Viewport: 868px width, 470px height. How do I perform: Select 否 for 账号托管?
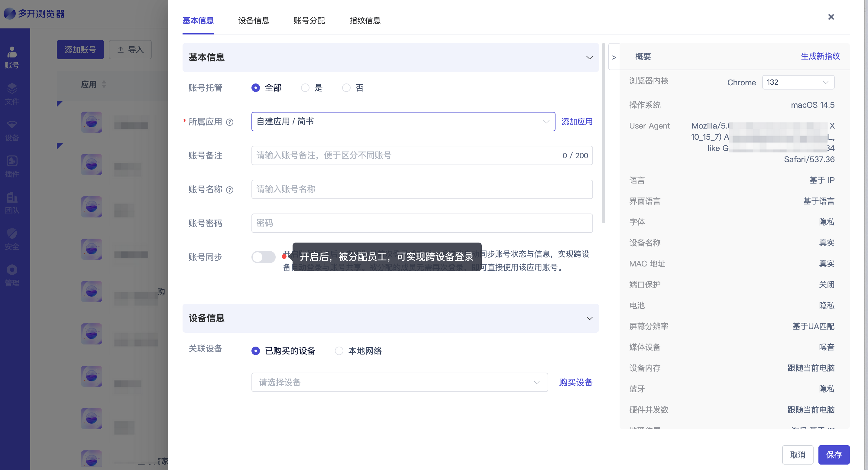pos(346,88)
